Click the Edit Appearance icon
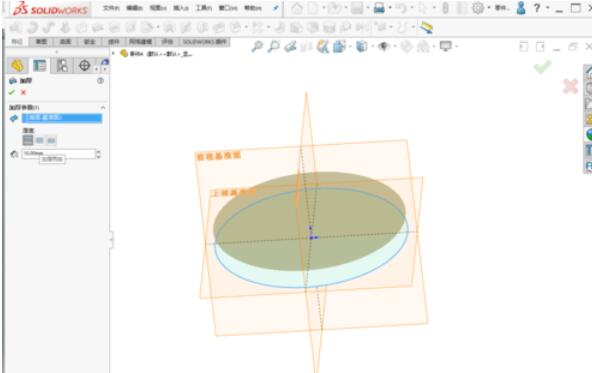 click(406, 46)
